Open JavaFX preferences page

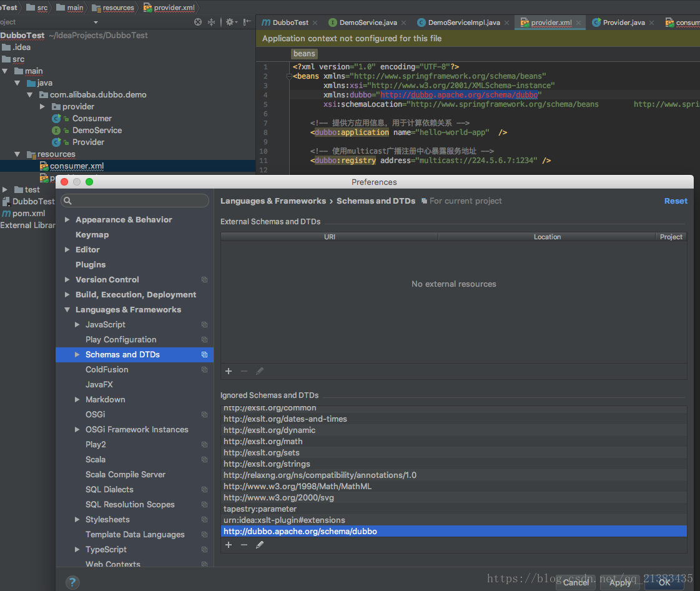(x=99, y=385)
